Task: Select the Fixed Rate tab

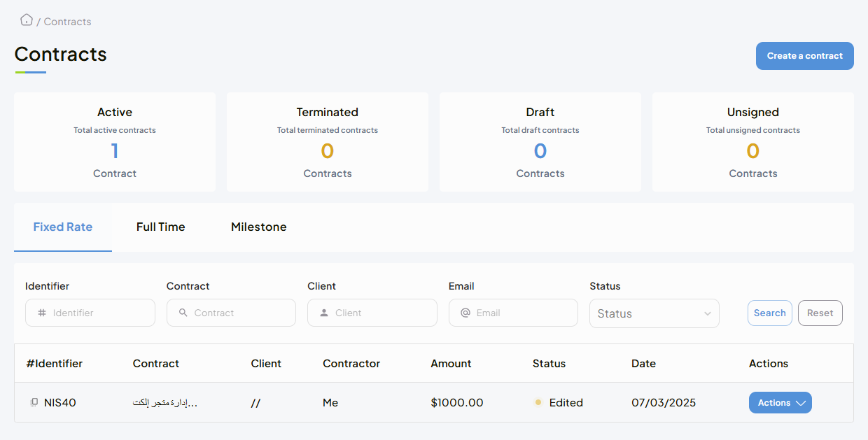Action: (63, 227)
